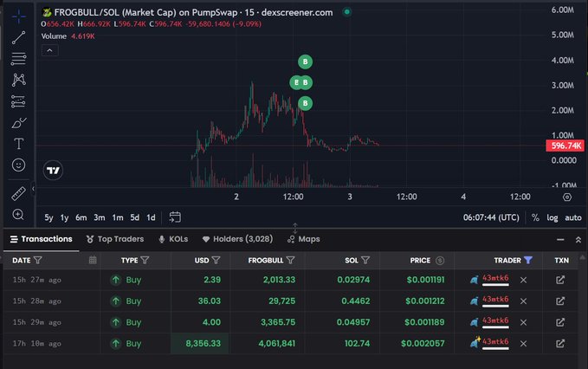This screenshot has width=588, height=369.
Task: Select the XABCD pattern tool
Action: [x=18, y=80]
